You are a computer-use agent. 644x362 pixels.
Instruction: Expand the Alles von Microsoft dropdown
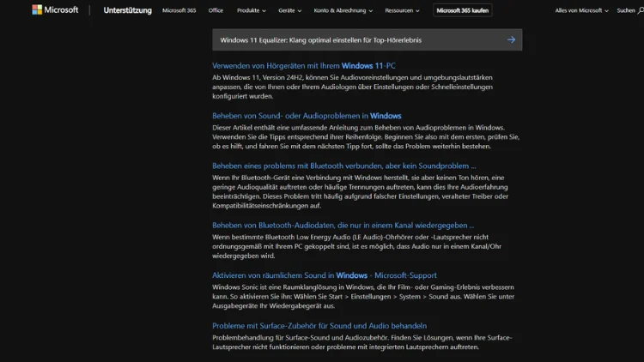581,10
